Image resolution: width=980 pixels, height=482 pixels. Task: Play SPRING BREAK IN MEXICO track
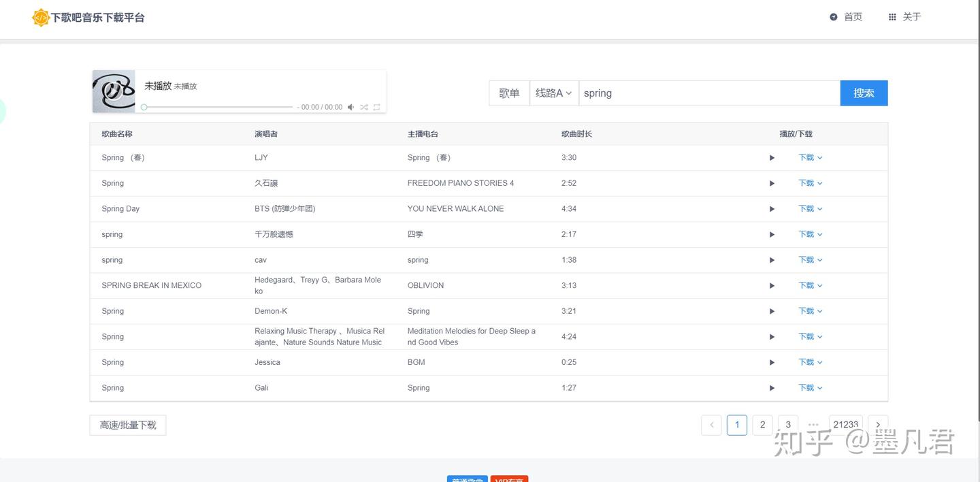coord(772,286)
